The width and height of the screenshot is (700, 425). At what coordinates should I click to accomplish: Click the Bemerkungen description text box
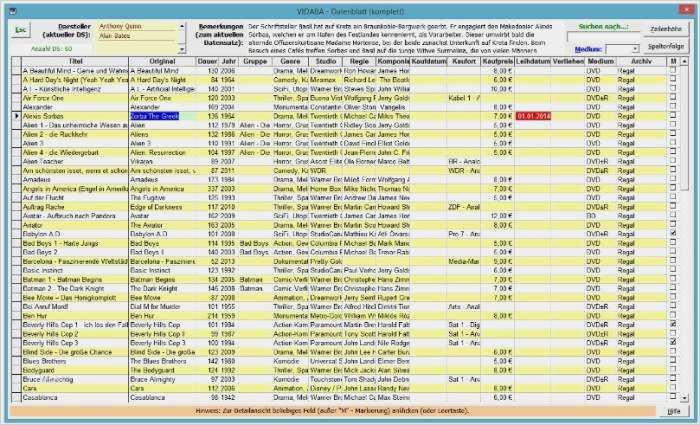[402, 38]
